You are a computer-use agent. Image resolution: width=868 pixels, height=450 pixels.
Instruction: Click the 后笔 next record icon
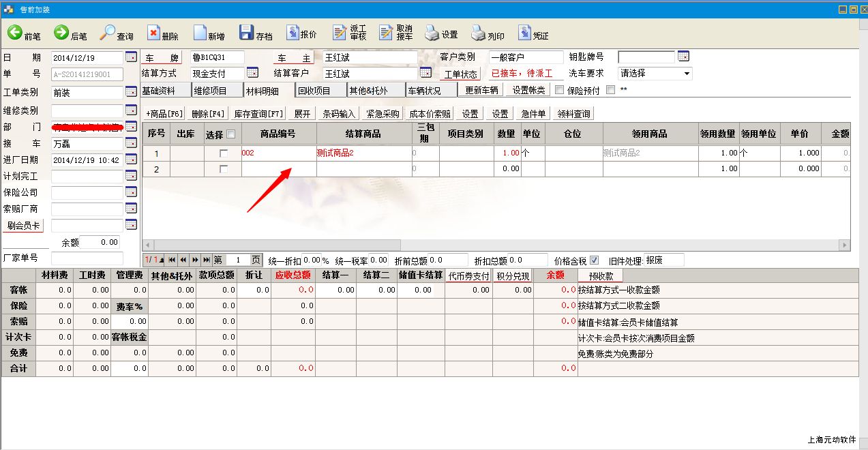click(61, 33)
